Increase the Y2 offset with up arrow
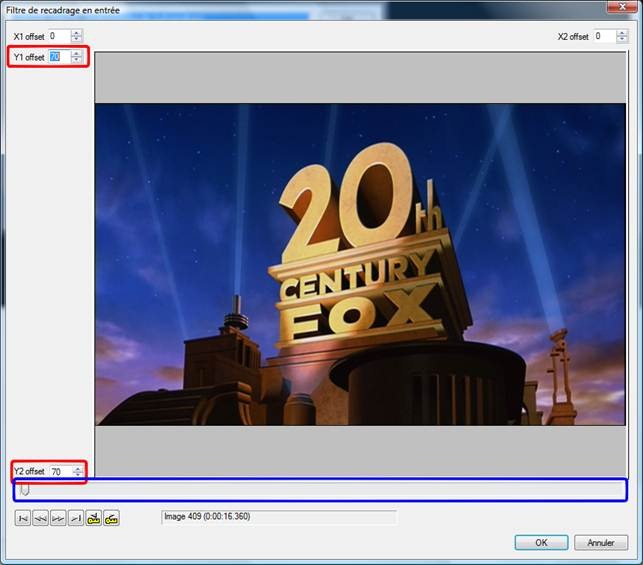Screen dimensions: 643x565 click(x=78, y=468)
